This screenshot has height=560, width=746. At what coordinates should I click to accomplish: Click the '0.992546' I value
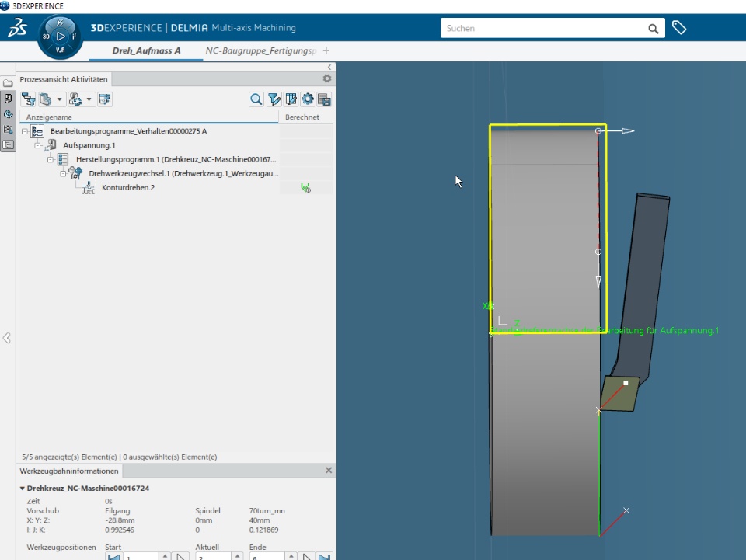[120, 530]
